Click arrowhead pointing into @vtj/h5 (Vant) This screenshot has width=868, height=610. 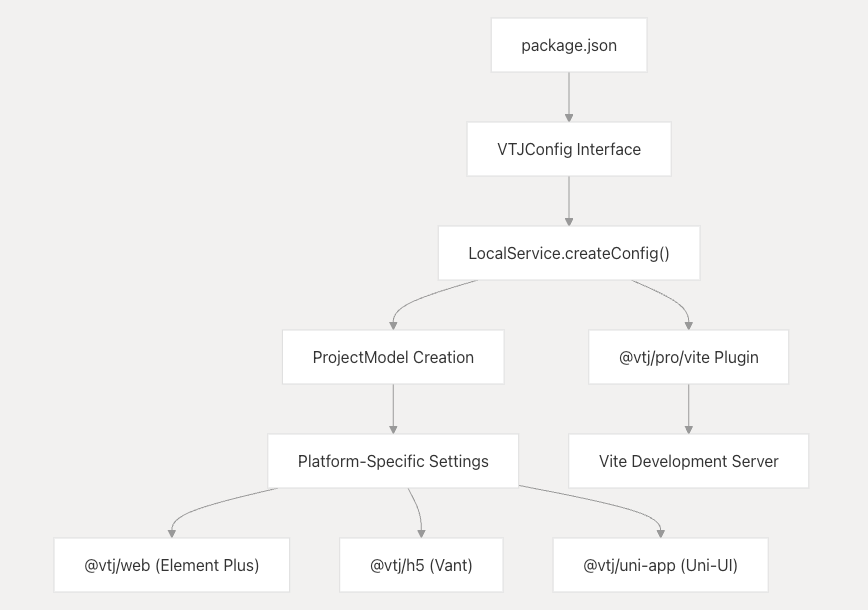coord(421,534)
